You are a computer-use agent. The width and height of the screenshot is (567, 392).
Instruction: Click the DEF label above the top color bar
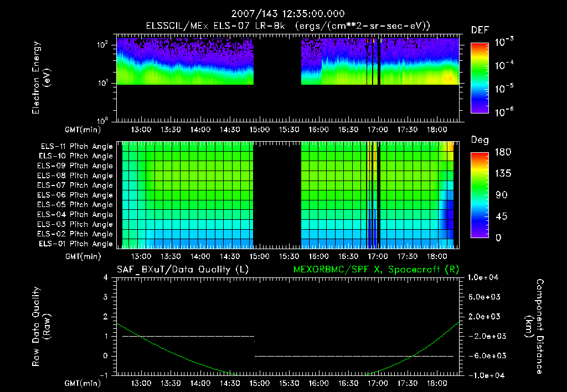coord(480,30)
